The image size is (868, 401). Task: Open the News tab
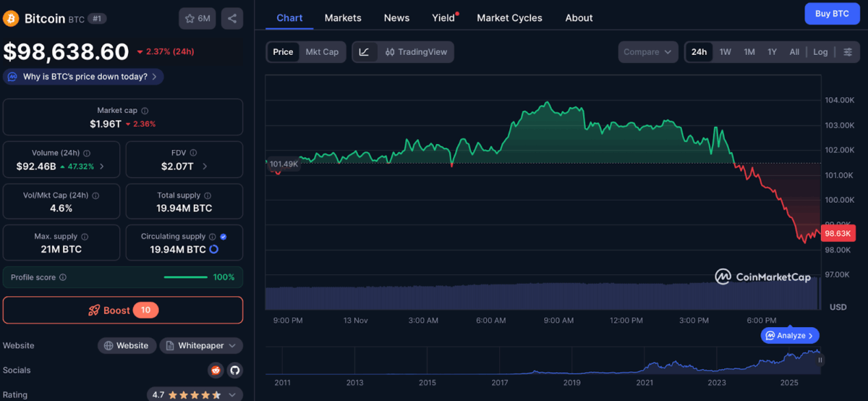[x=396, y=18]
